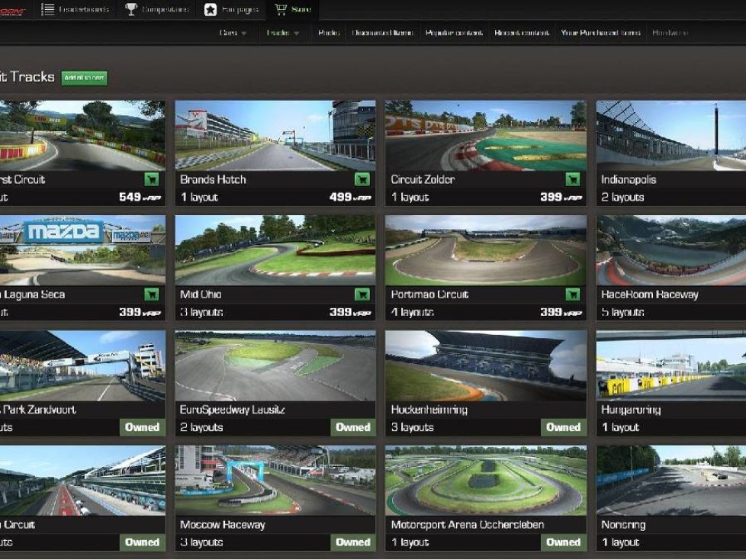Click the Store shopping cart icon
This screenshot has width=746, height=560.
pyautogui.click(x=281, y=9)
